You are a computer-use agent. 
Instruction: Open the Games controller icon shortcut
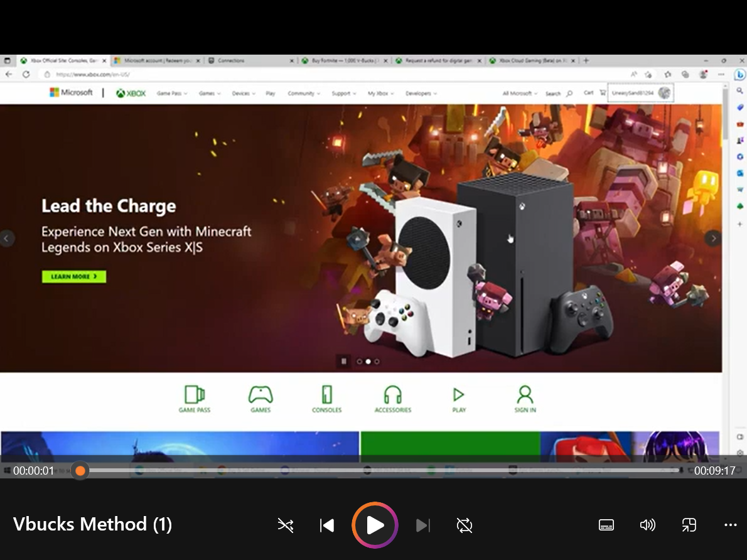[261, 399]
